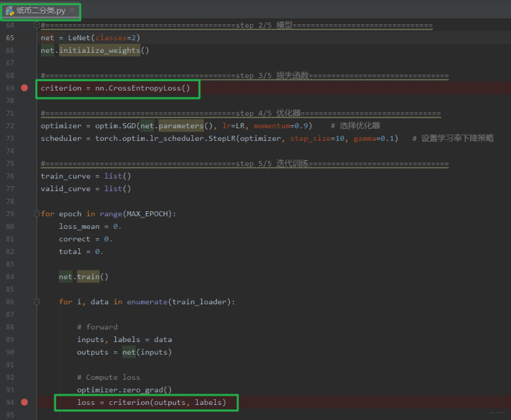Click 'valid_curve' variable on line 77
The image size is (511, 420).
click(65, 189)
